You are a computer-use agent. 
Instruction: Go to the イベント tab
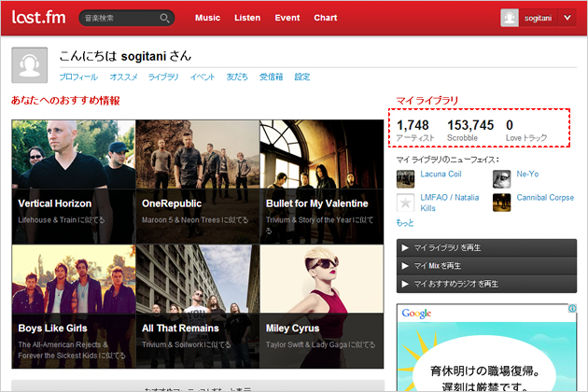[x=203, y=77]
